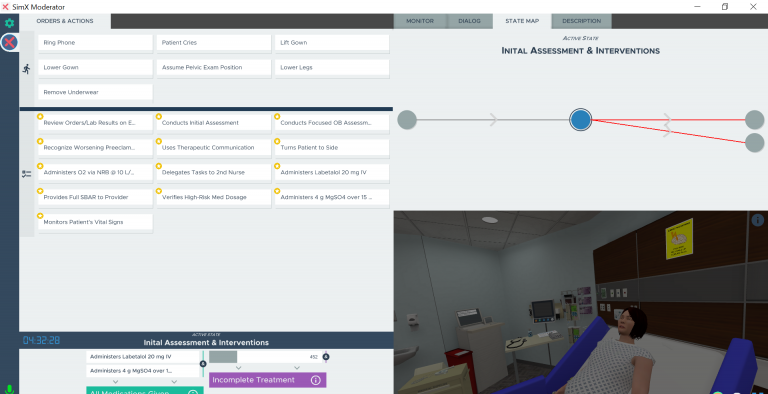
Task: Toggle indicator on Turns Patient to Side
Action: [x=277, y=141]
